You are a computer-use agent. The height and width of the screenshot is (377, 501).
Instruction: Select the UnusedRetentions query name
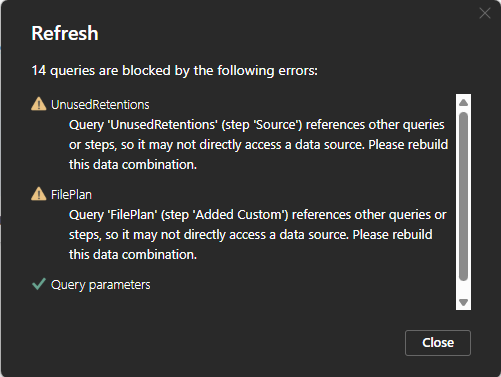100,105
